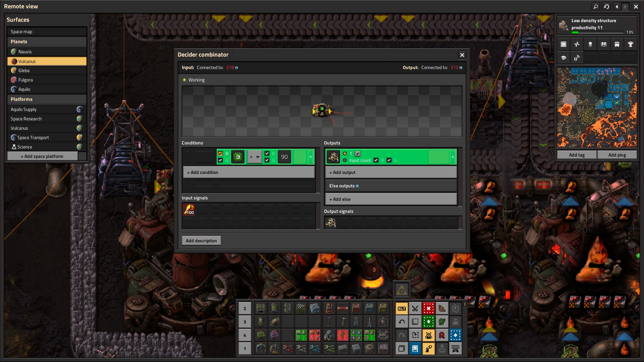
Task: Select the low density structure output signal
Action: coord(333,157)
